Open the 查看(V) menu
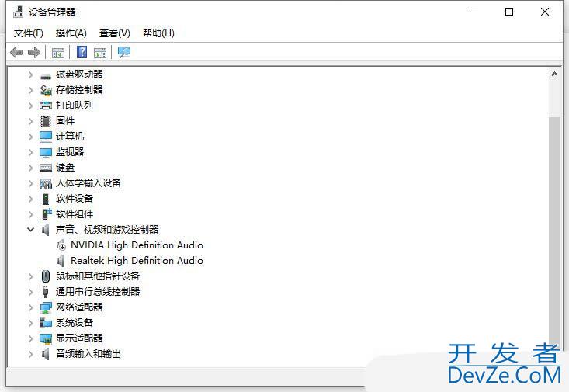This screenshot has height=392, width=569. tap(114, 33)
